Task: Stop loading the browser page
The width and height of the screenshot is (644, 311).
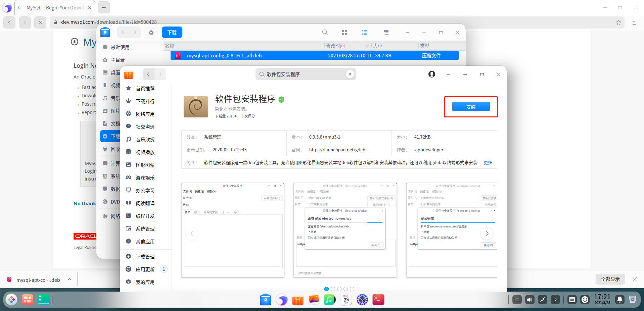Action: tap(40, 22)
